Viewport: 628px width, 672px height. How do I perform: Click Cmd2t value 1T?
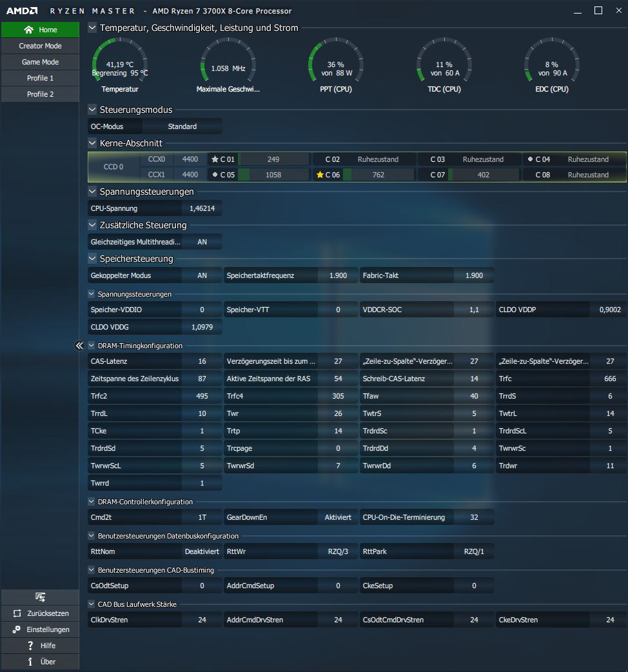click(x=202, y=517)
